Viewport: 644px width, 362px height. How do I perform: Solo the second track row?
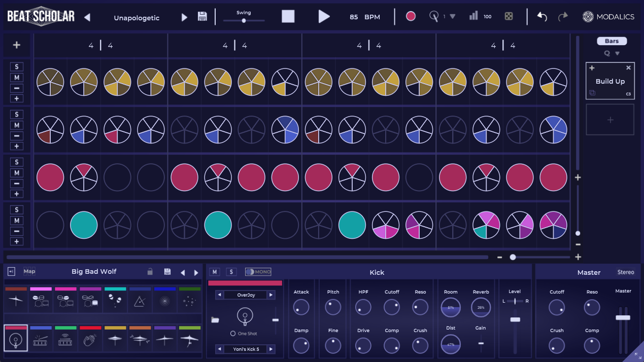pyautogui.click(x=17, y=115)
